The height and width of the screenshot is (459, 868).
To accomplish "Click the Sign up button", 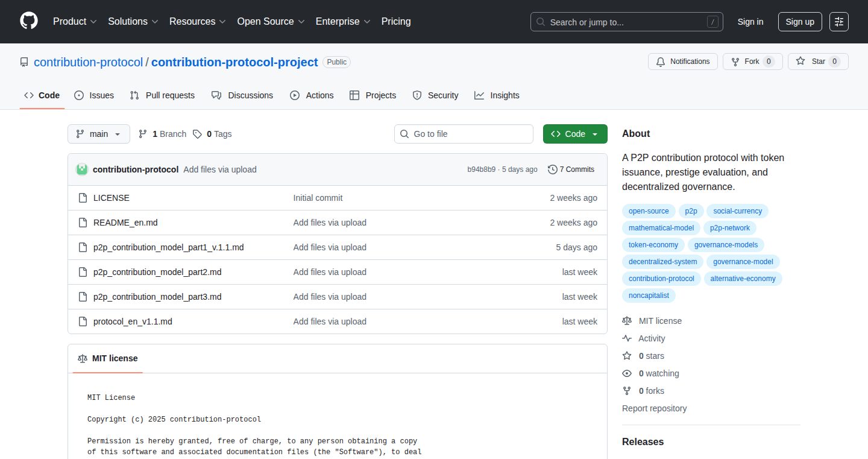I will coord(800,22).
